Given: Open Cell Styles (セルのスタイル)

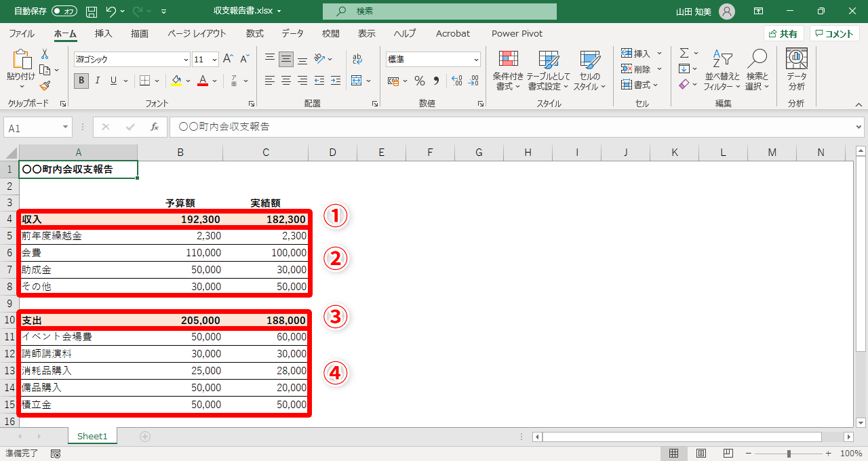Looking at the screenshot, I should 589,71.
